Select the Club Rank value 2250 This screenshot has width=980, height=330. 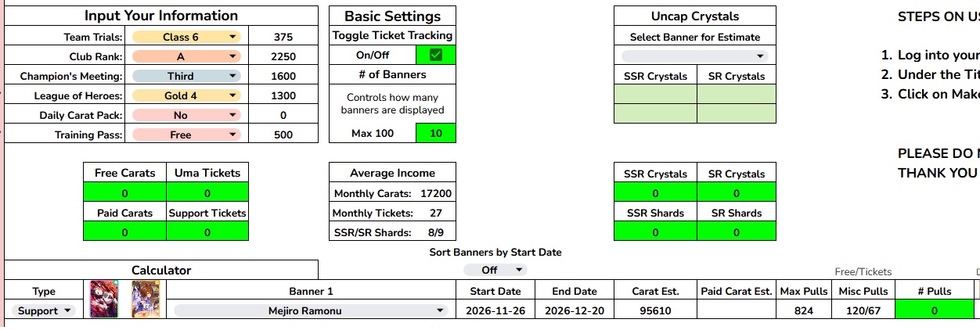pyautogui.click(x=283, y=56)
